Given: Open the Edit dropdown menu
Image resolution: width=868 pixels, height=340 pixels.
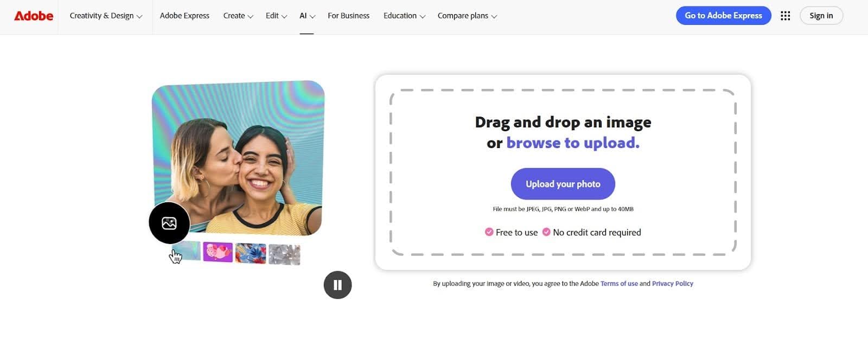Looking at the screenshot, I should (276, 16).
